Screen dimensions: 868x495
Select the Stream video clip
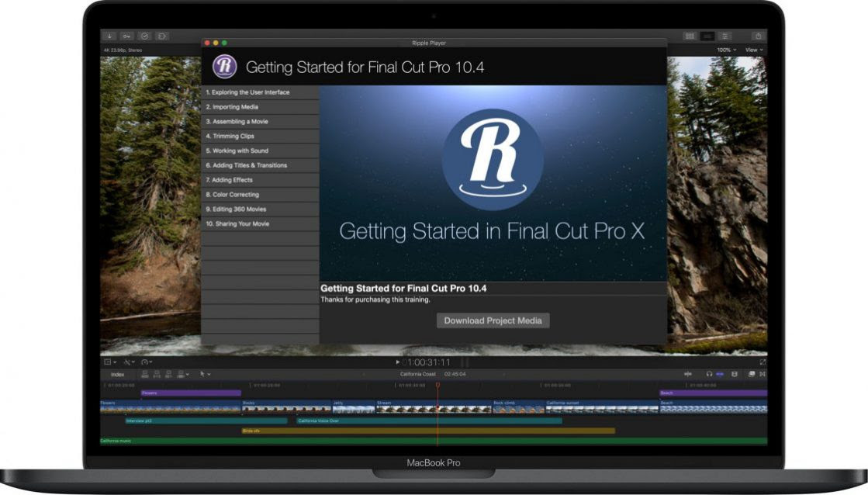[434, 407]
